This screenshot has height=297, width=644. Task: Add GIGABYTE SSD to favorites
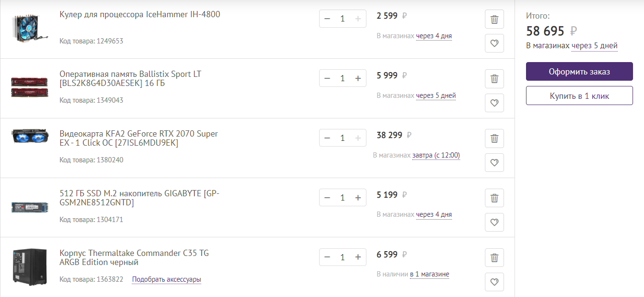[x=494, y=222]
